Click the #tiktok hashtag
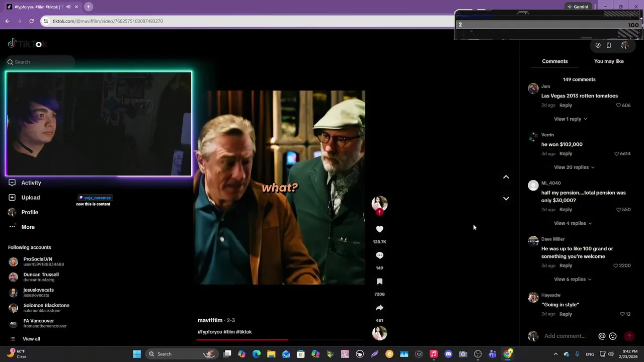Screen dimensions: 644x362 [x=244, y=332]
